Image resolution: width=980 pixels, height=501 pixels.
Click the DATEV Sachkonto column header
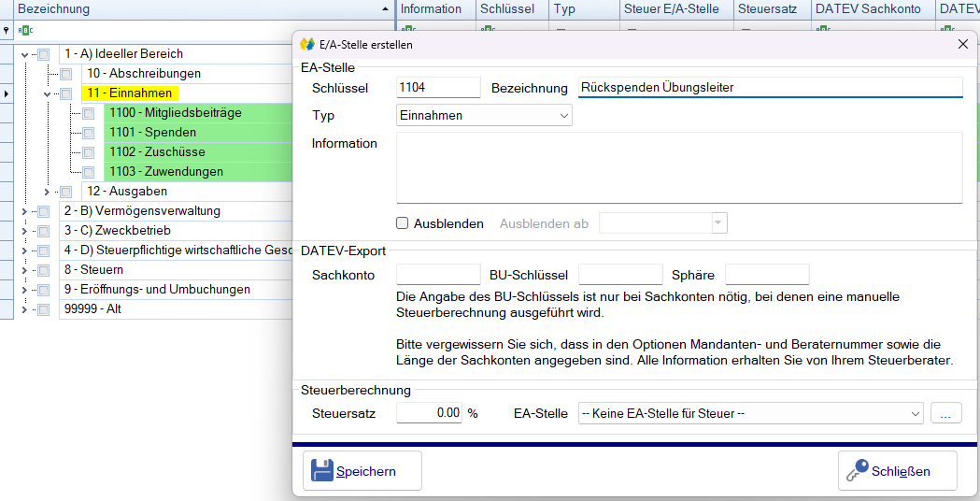pyautogui.click(x=869, y=9)
